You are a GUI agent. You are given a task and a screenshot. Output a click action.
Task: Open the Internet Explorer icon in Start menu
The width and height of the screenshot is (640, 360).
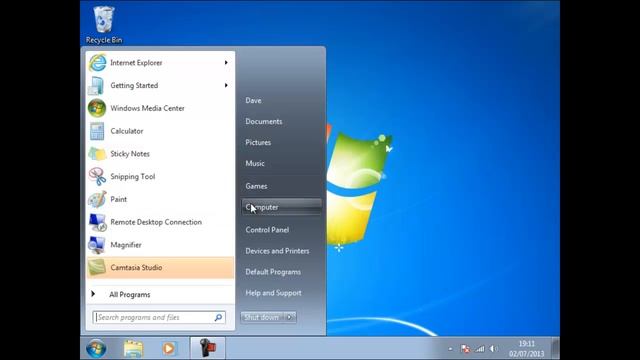click(x=97, y=63)
